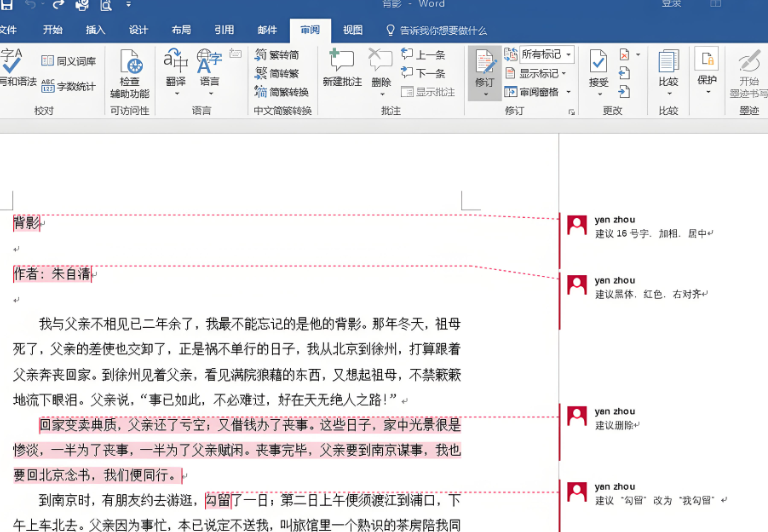Click the 登录 sign-in link

[x=671, y=4]
